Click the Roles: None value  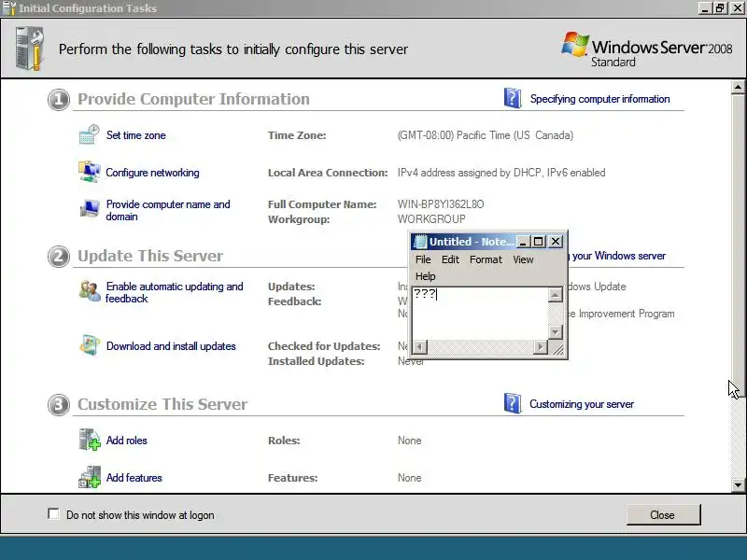tap(409, 441)
